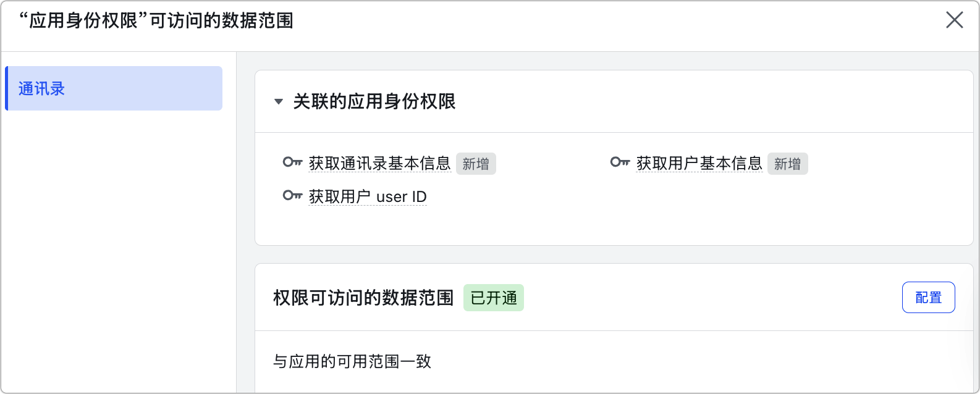Screen dimensions: 980x394
Task: Collapse the 关联的应用身份权限 section triangle
Action: pyautogui.click(x=279, y=102)
